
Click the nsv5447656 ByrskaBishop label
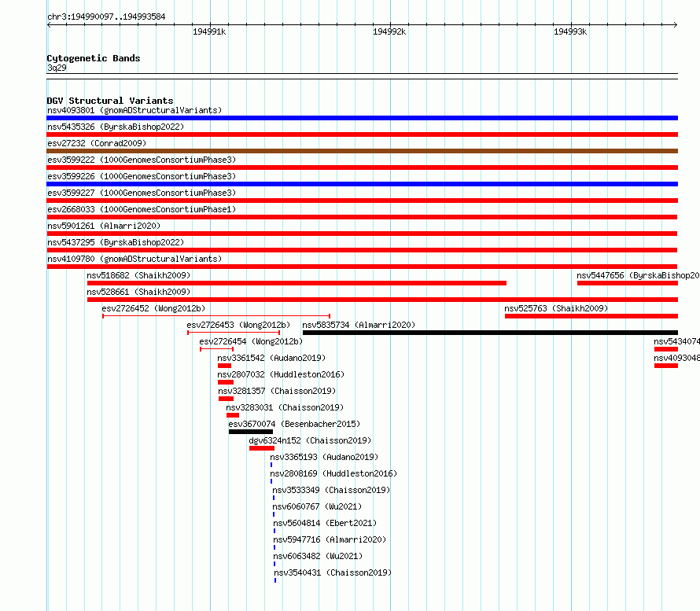(638, 275)
